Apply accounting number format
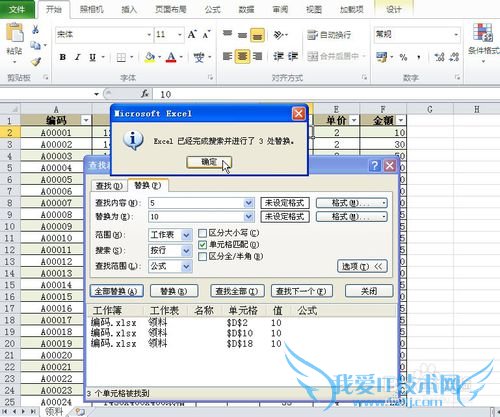Viewport: 500px width, 417px height. [382, 57]
